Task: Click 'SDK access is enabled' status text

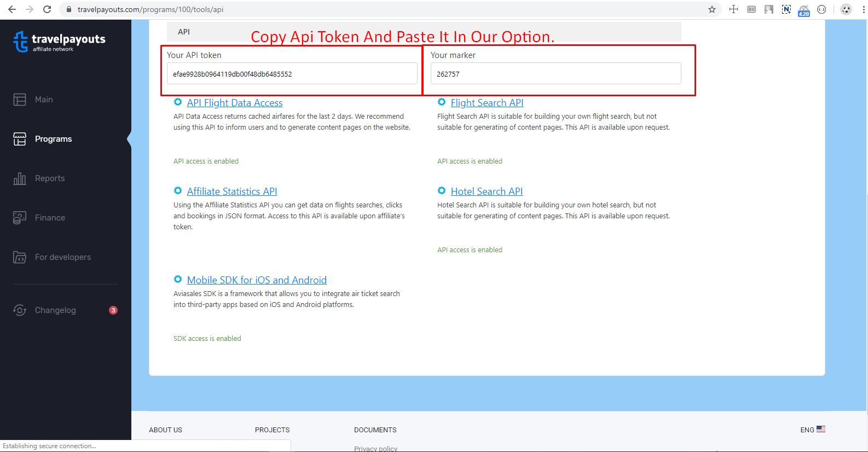Action: pos(207,339)
